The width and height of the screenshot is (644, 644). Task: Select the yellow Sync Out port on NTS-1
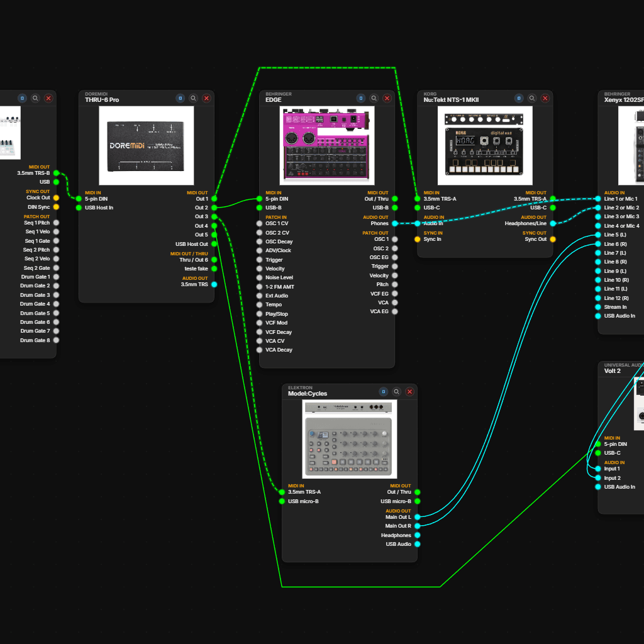tap(553, 239)
